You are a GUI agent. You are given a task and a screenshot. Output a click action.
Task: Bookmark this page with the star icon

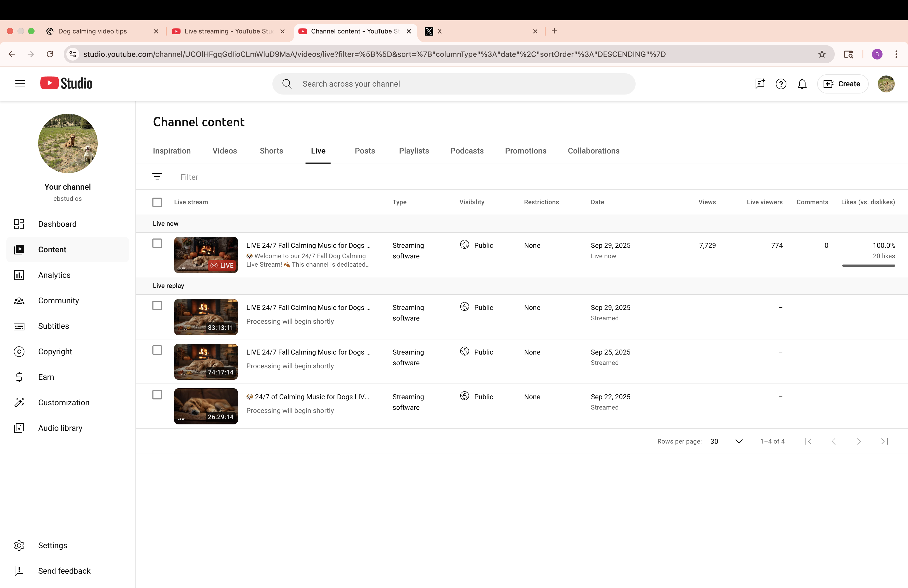(x=822, y=54)
